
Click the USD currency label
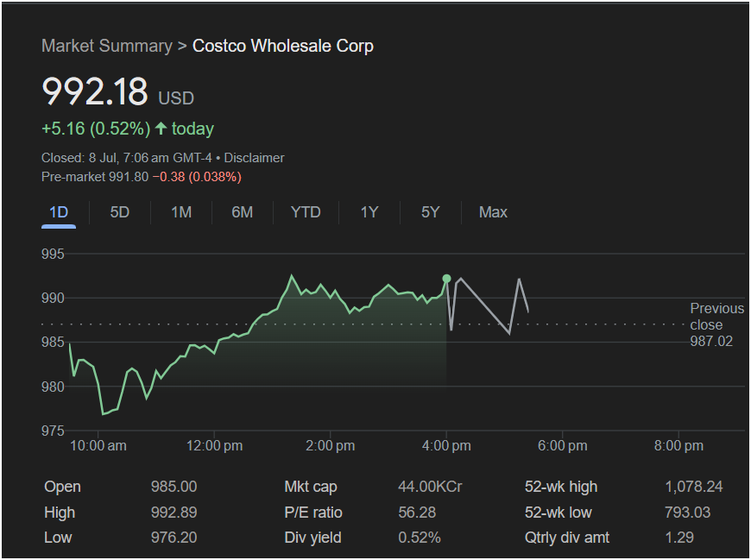176,98
